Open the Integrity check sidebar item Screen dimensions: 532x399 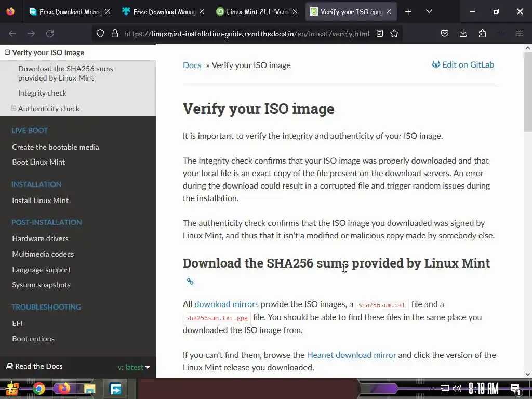click(43, 93)
